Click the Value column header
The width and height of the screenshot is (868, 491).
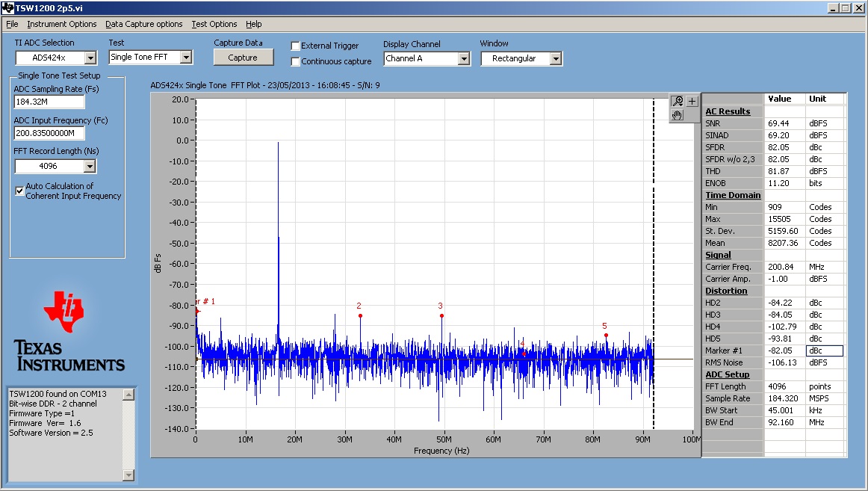(779, 99)
